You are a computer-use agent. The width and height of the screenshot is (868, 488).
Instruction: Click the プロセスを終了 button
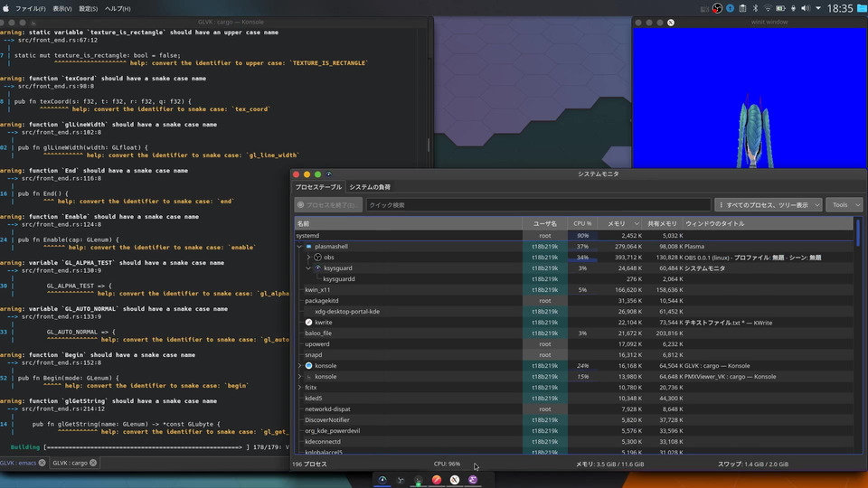(327, 205)
